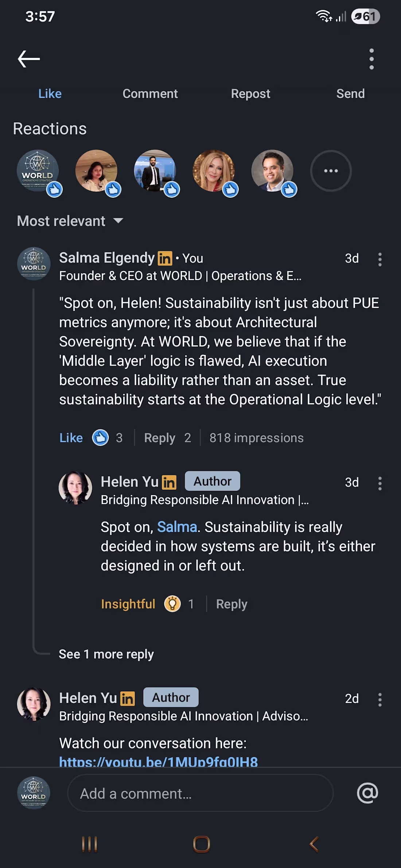Screen dimensions: 401x868
Task: Tap the Insightful lightbulb reaction icon
Action: [x=172, y=604]
